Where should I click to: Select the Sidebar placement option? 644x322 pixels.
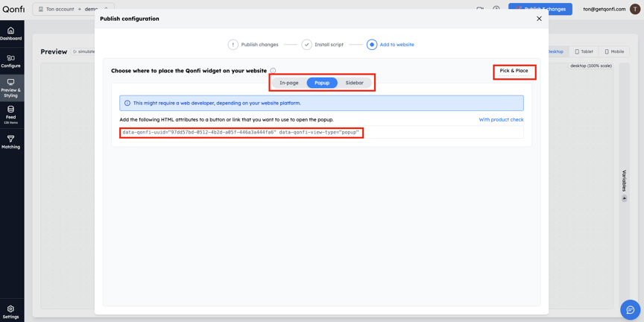pos(355,83)
